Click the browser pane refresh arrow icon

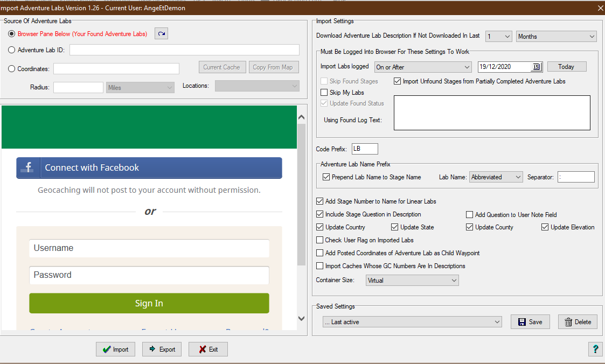161,34
